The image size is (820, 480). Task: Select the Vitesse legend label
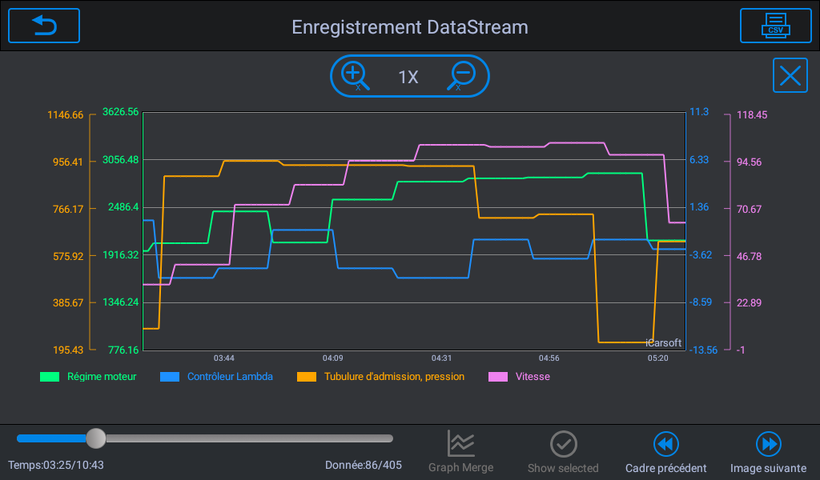pyautogui.click(x=532, y=376)
